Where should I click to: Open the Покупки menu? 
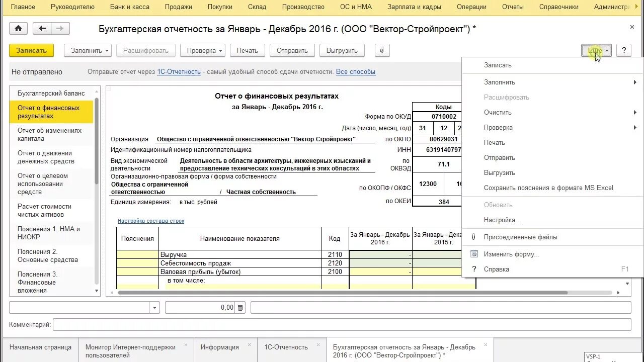tap(220, 7)
